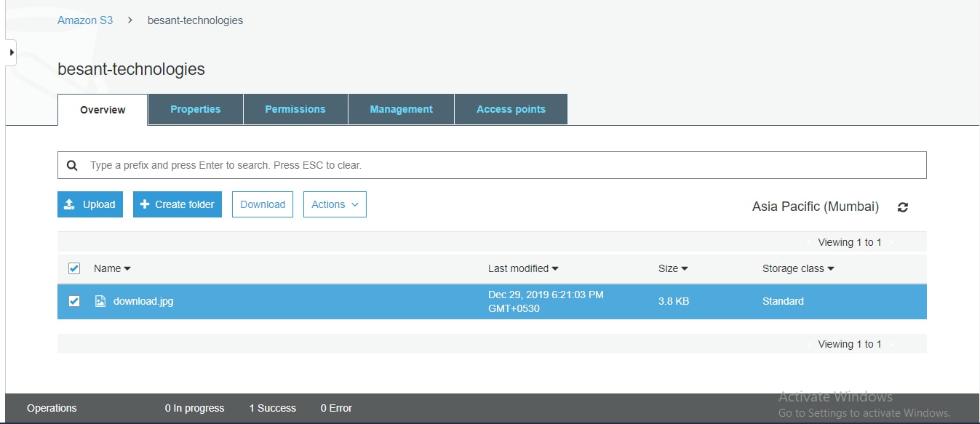
Task: Click the search magnifier icon
Action: pos(72,165)
